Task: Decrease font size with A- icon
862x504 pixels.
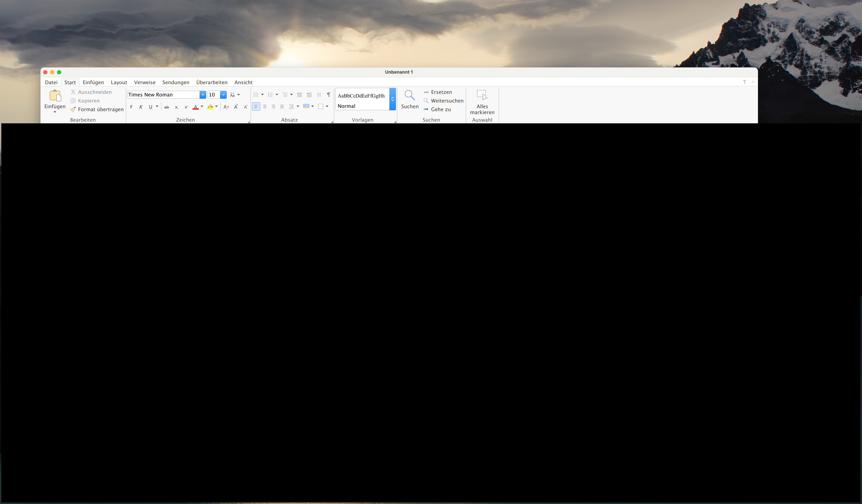Action: pyautogui.click(x=245, y=107)
